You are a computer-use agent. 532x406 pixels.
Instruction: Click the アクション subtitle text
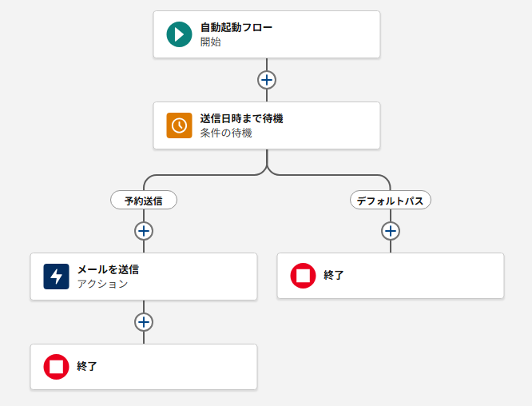coord(102,284)
